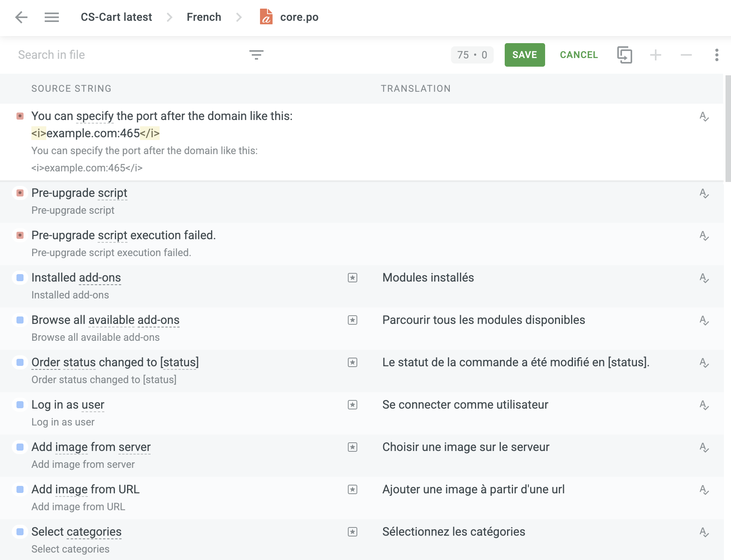Open the hamburger menu
This screenshot has height=560, width=731.
(x=51, y=17)
